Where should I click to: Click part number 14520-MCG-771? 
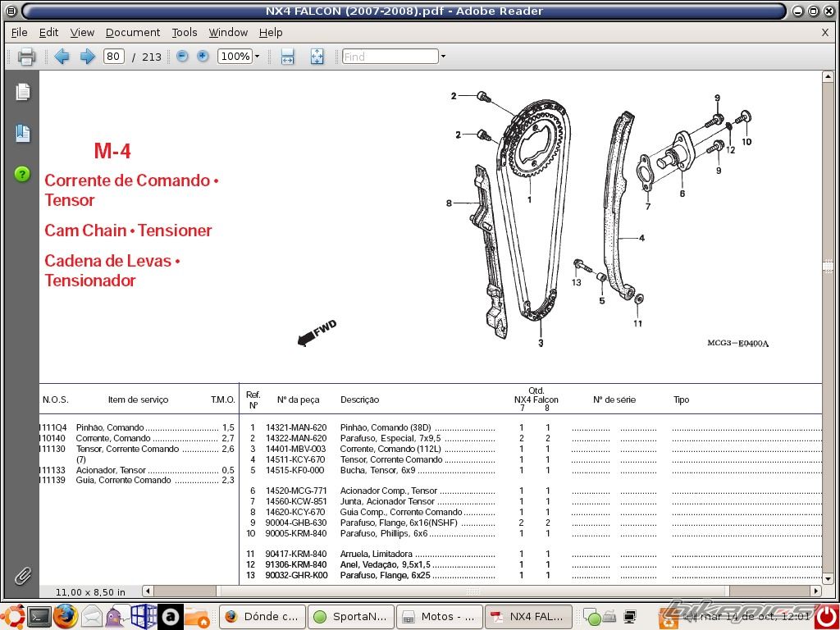pos(295,491)
